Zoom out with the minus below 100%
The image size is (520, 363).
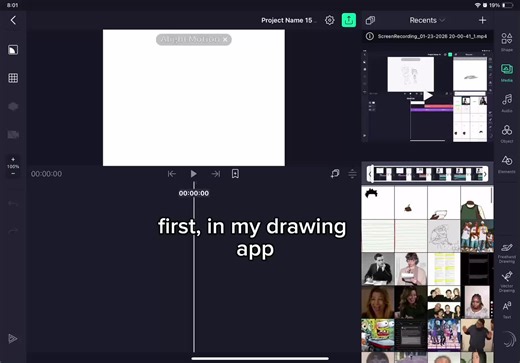click(13, 174)
